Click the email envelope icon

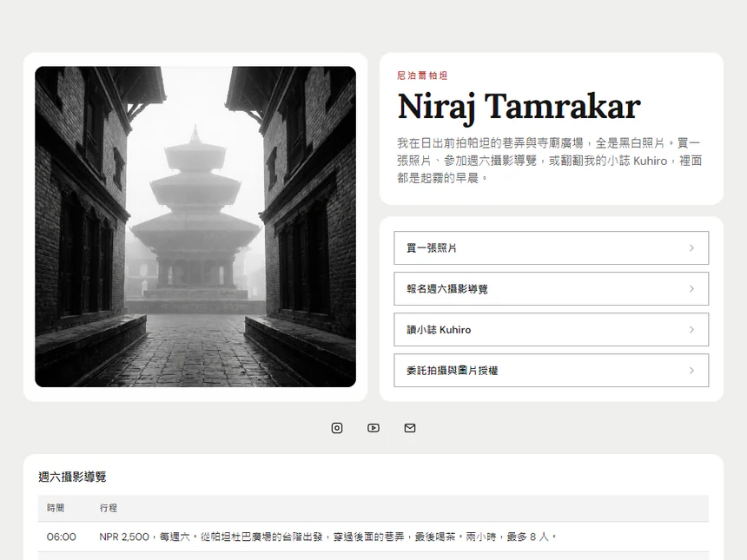[410, 428]
